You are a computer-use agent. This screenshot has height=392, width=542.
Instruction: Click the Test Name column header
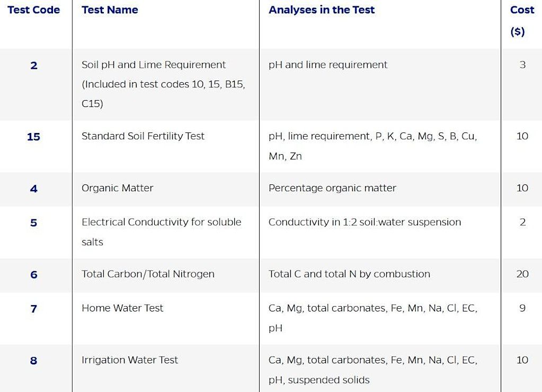pyautogui.click(x=110, y=10)
